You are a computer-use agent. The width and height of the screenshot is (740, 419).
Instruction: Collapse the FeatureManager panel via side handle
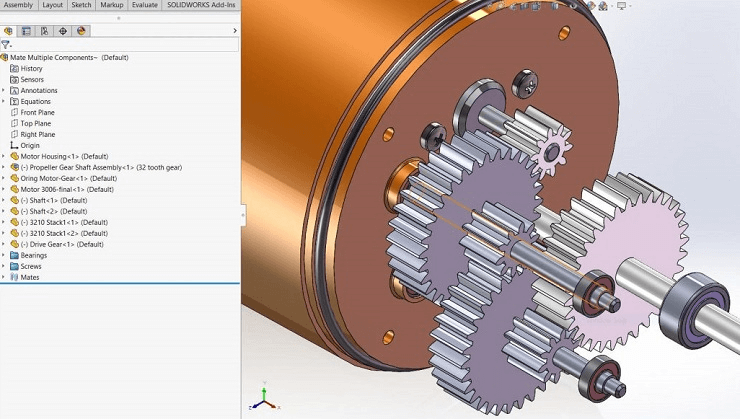(243, 215)
